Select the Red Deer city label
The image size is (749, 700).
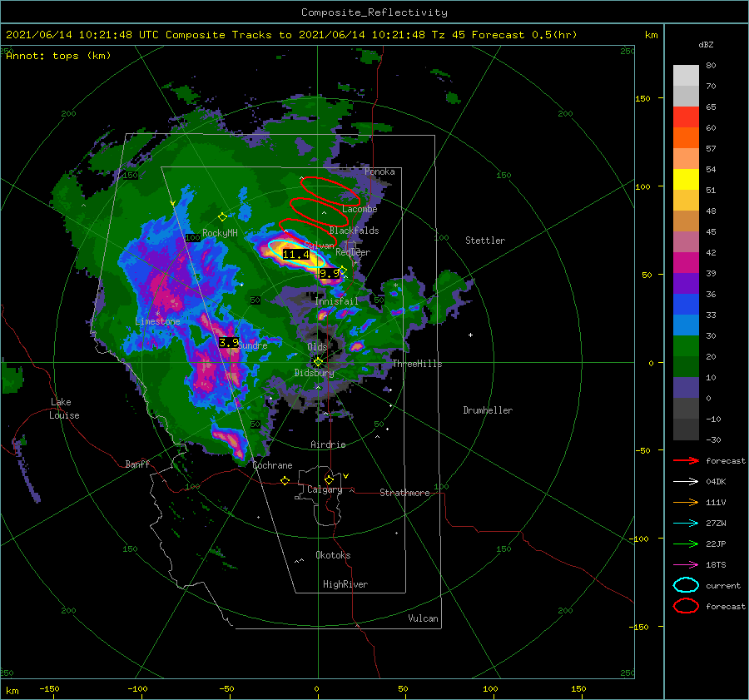pos(353,252)
